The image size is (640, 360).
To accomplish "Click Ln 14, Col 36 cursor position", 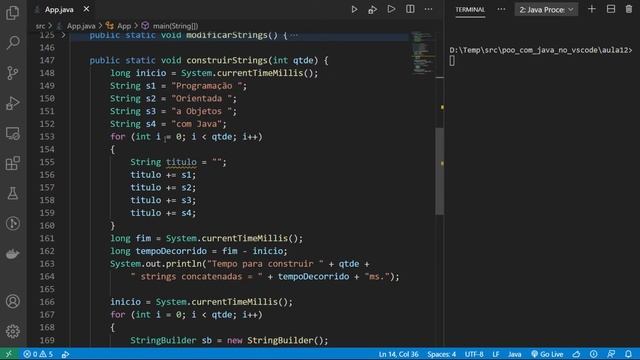I will click(x=398, y=354).
